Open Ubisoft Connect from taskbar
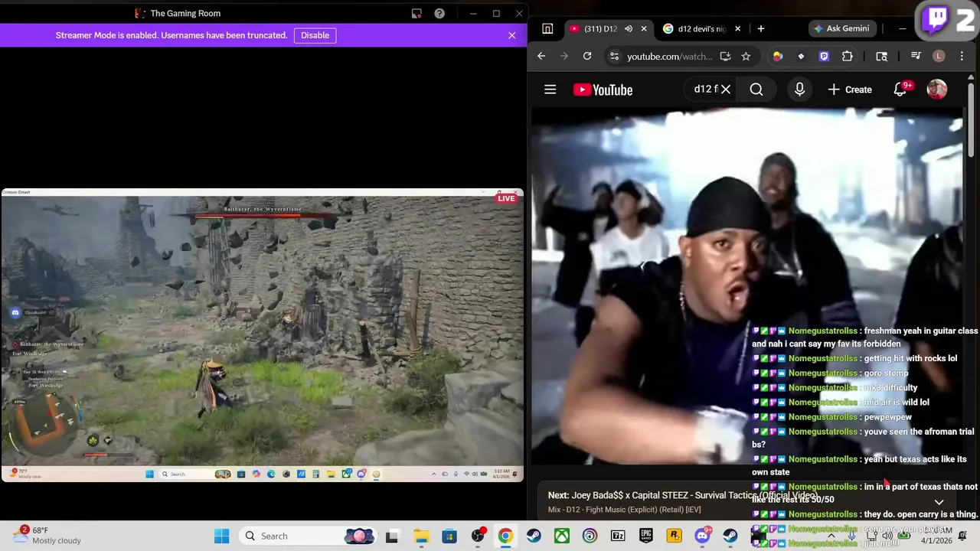The image size is (980, 551). (x=590, y=536)
